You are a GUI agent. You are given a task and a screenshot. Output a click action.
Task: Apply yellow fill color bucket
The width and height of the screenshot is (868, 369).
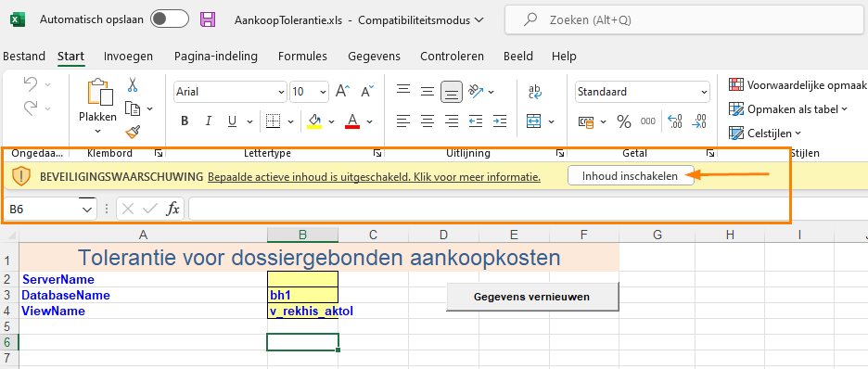314,121
